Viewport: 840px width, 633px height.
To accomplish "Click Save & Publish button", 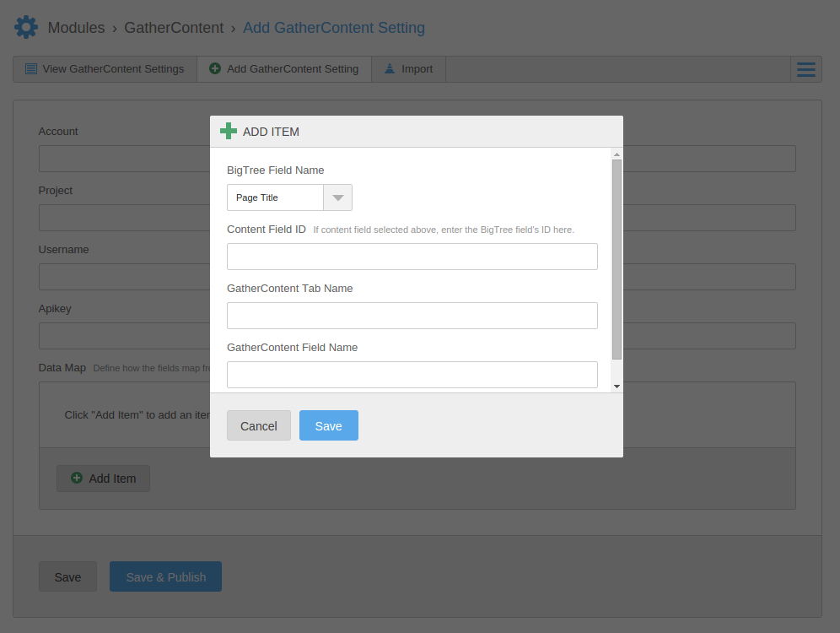I will click(x=165, y=576).
